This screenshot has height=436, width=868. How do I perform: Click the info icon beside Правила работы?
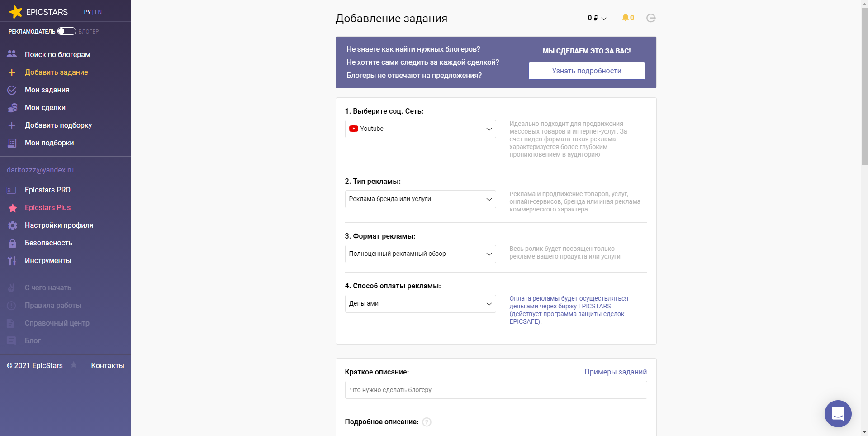point(12,306)
